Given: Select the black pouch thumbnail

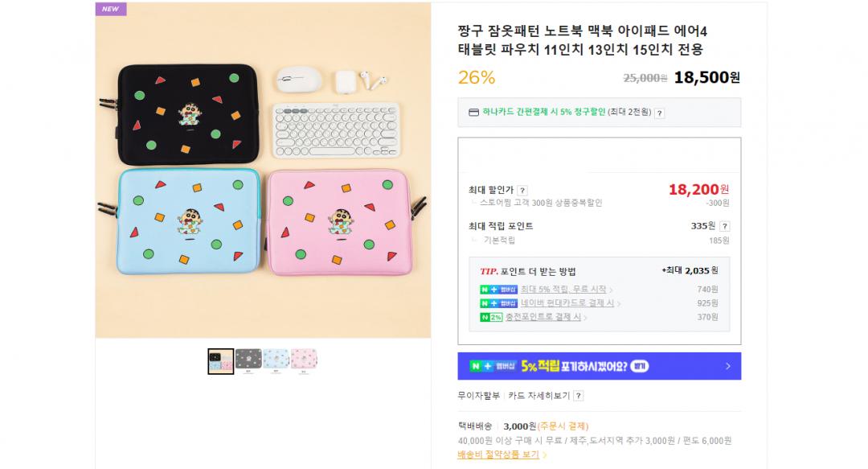Looking at the screenshot, I should click(x=248, y=362).
